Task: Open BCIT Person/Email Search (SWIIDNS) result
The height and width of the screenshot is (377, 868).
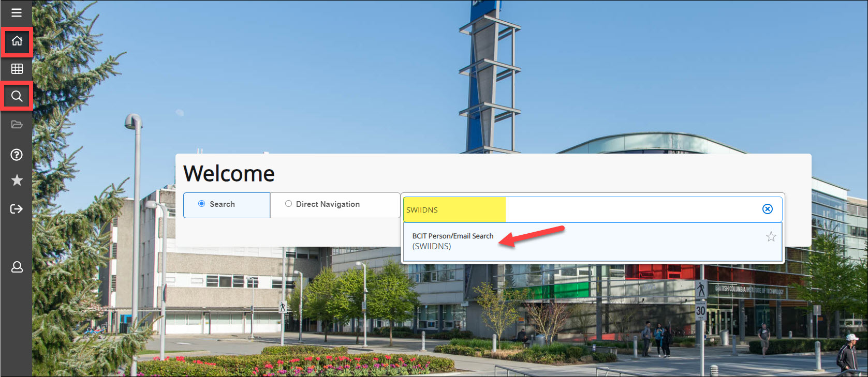Action: point(593,242)
